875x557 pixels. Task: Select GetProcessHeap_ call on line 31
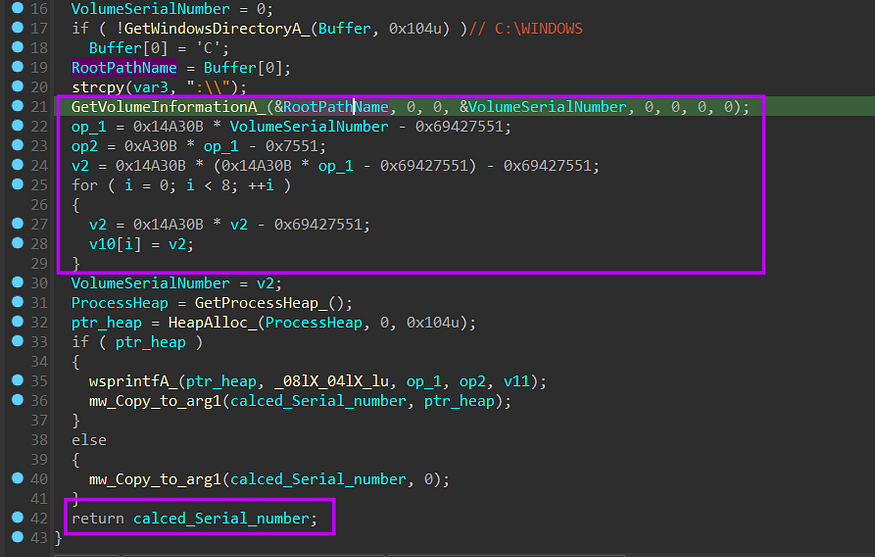(261, 303)
